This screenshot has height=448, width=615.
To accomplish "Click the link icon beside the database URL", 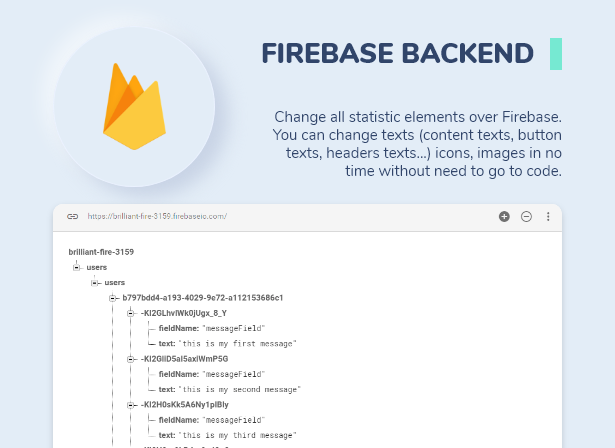I will pyautogui.click(x=73, y=217).
